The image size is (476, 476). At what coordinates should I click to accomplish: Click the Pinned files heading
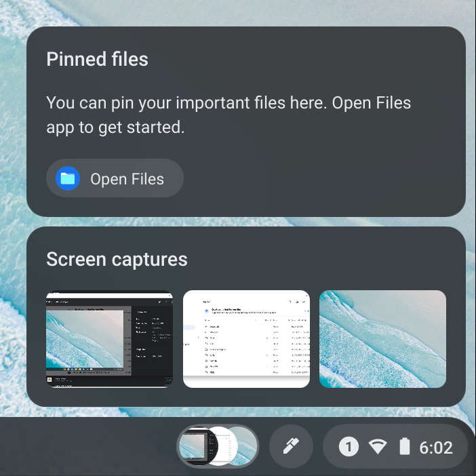(x=97, y=59)
